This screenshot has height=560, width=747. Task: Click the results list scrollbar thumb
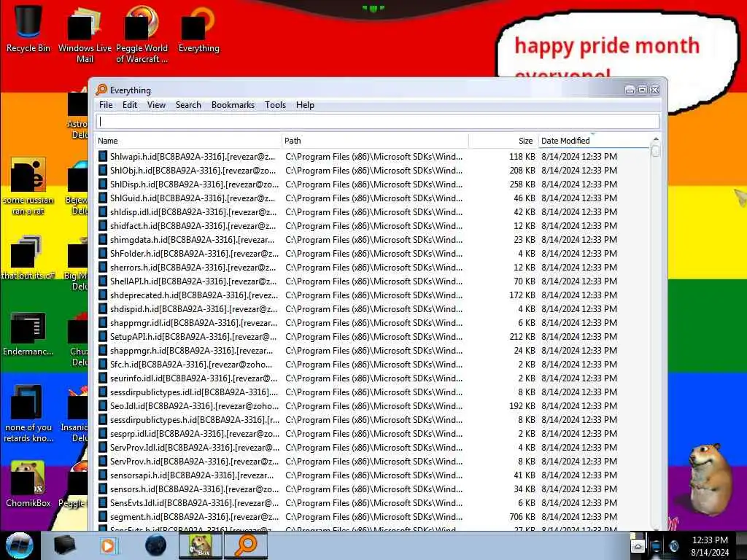pos(656,150)
